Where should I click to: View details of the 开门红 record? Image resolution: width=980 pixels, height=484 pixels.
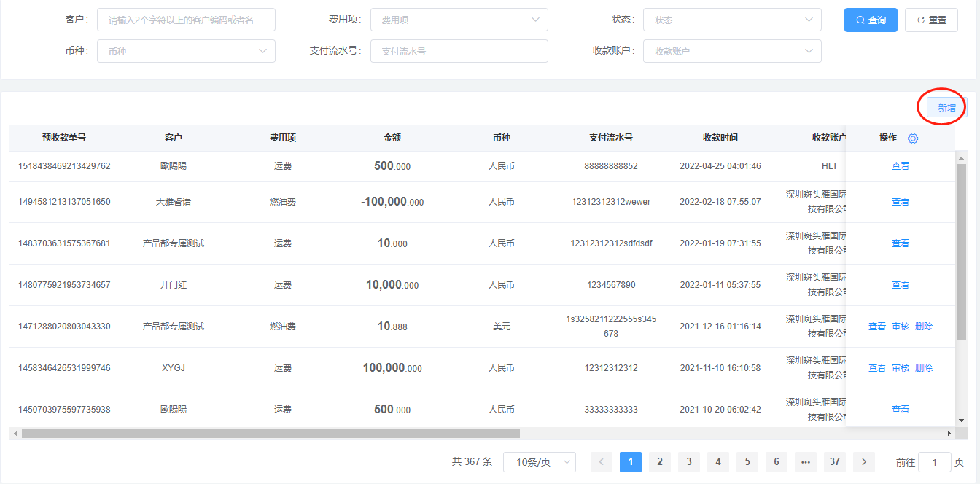pyautogui.click(x=901, y=285)
